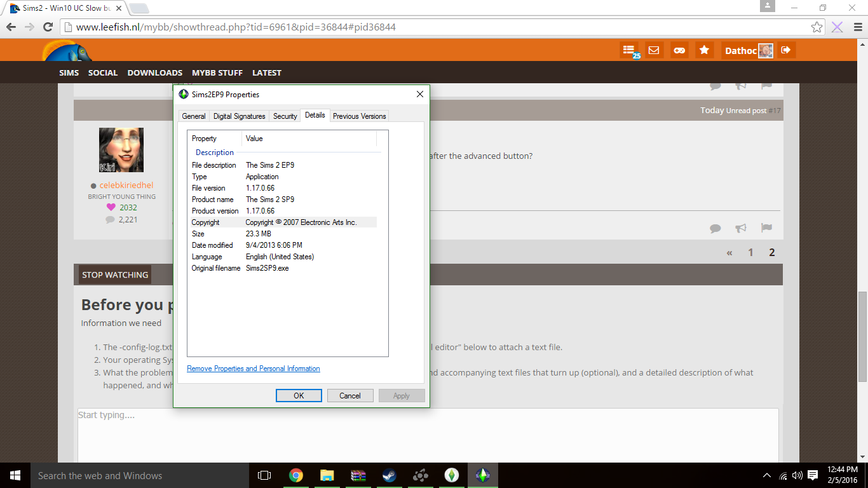
Task: Click the logout arrow icon beside Dathoc
Action: [786, 50]
